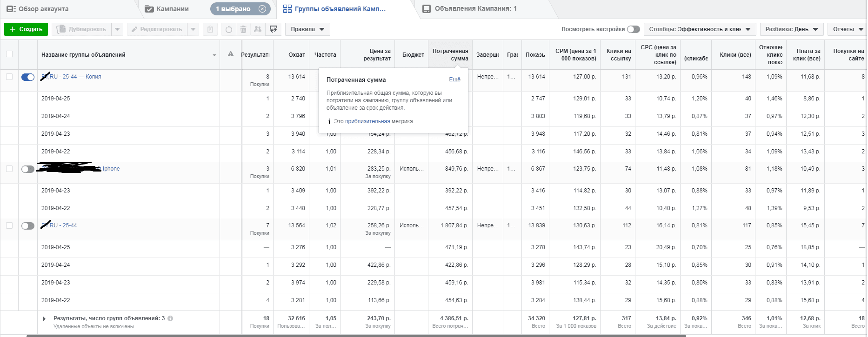
Task: Click the Кампании folder icon
Action: tap(149, 9)
